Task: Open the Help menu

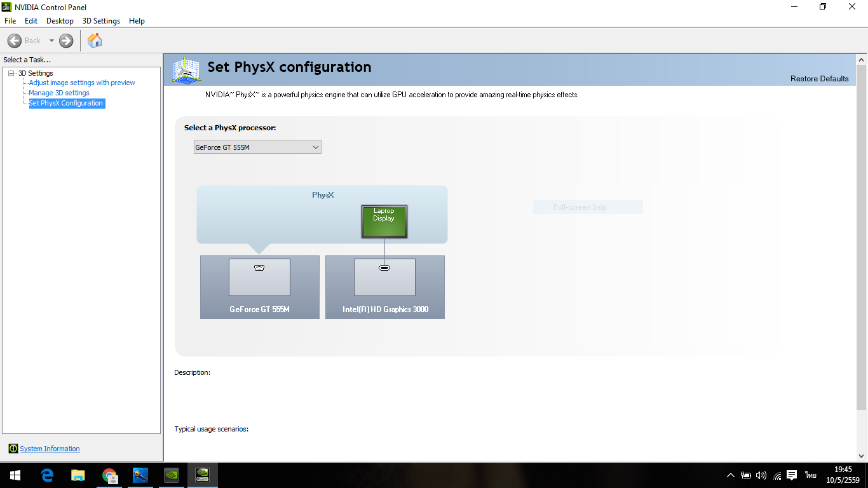Action: pyautogui.click(x=137, y=21)
